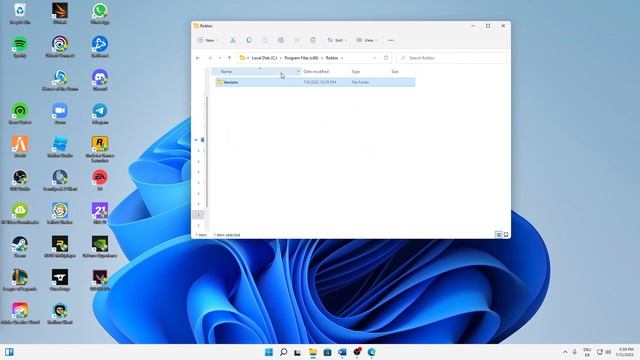640x360 pixels.
Task: Switch to large thumbnails view in status bar
Action: click(506, 235)
